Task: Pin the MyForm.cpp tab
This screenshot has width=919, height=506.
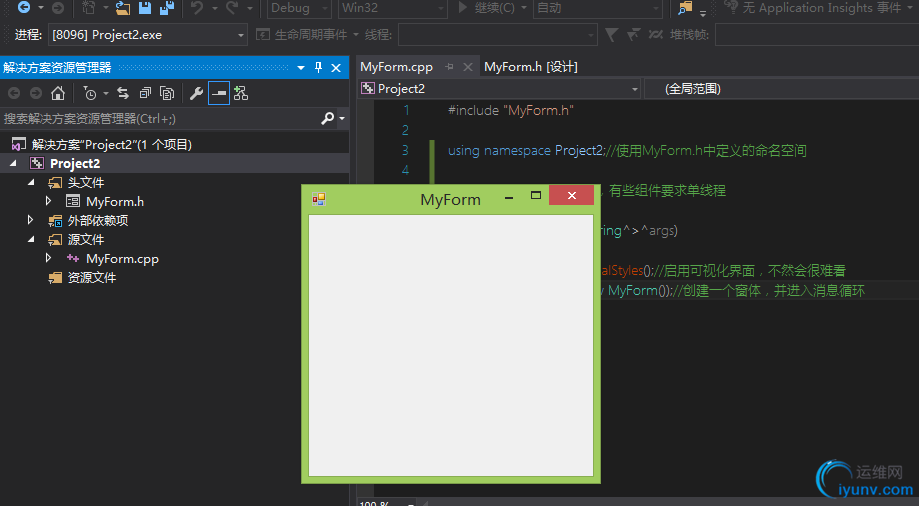Action: 450,67
